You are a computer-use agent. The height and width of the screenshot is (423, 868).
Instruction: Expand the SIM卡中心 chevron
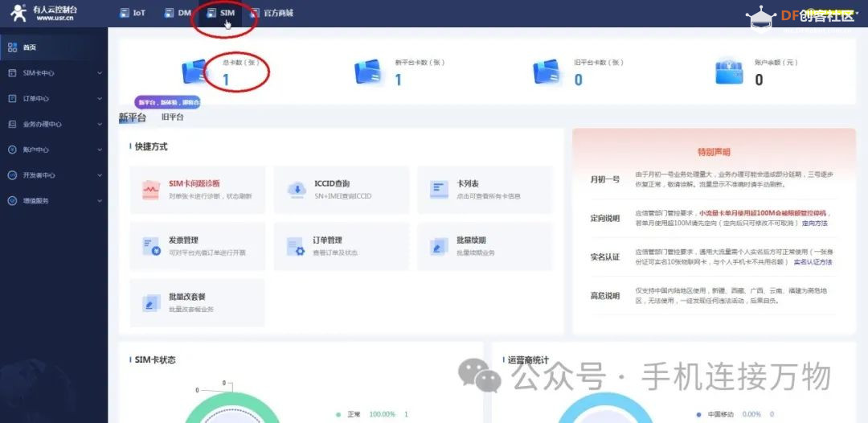click(x=100, y=73)
